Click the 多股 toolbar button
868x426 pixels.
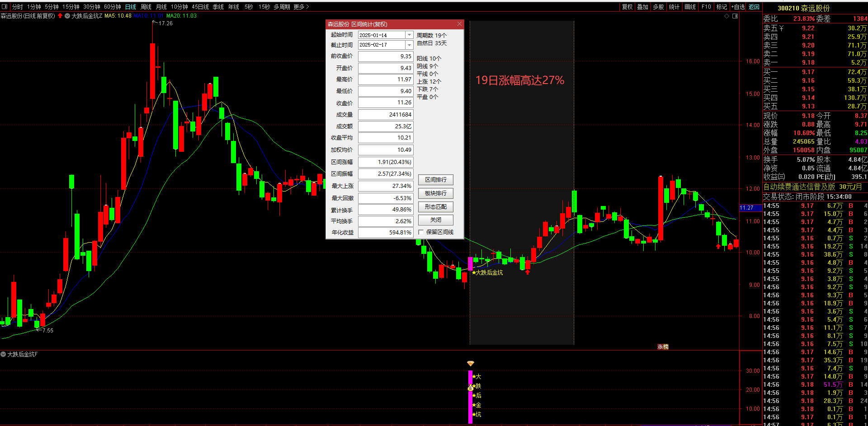[658, 7]
